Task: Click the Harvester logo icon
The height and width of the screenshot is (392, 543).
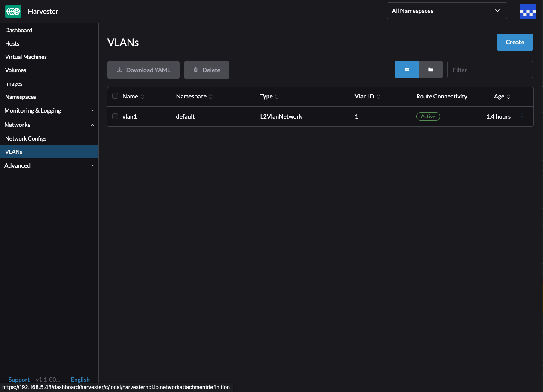Action: pyautogui.click(x=13, y=11)
